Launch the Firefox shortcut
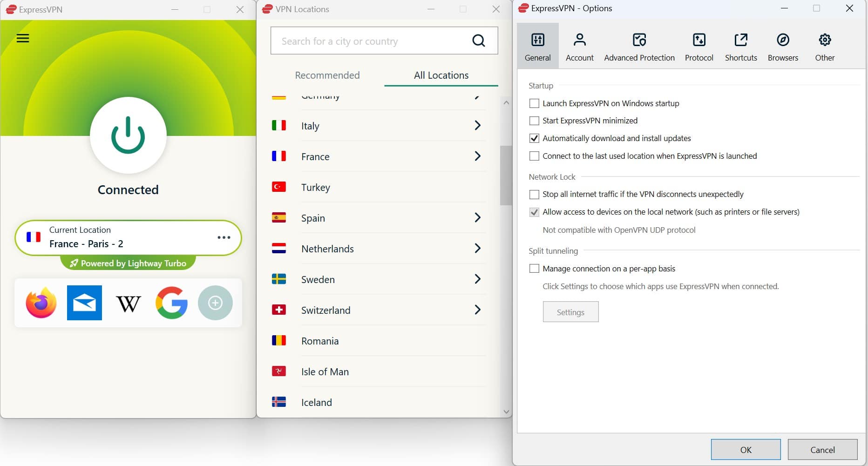 [x=41, y=303]
